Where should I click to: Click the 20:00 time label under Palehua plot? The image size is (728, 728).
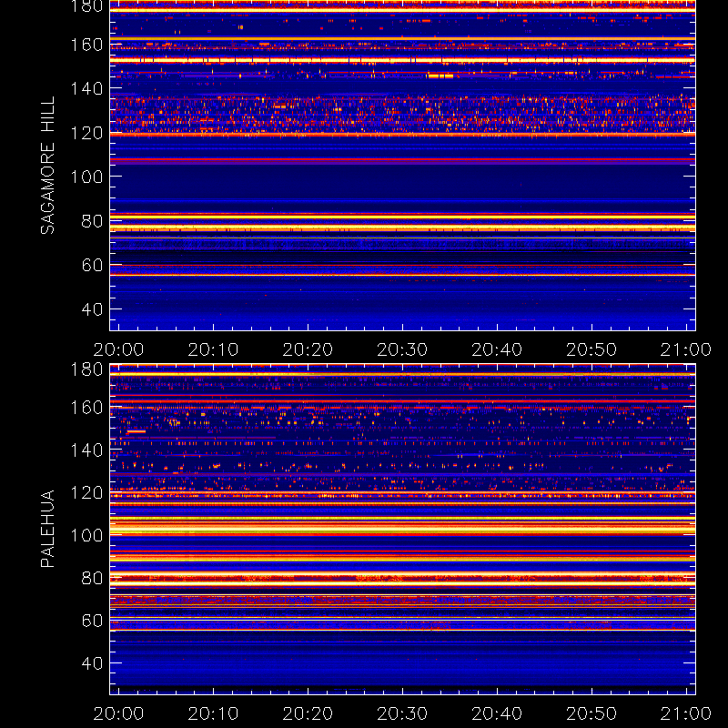click(x=118, y=713)
